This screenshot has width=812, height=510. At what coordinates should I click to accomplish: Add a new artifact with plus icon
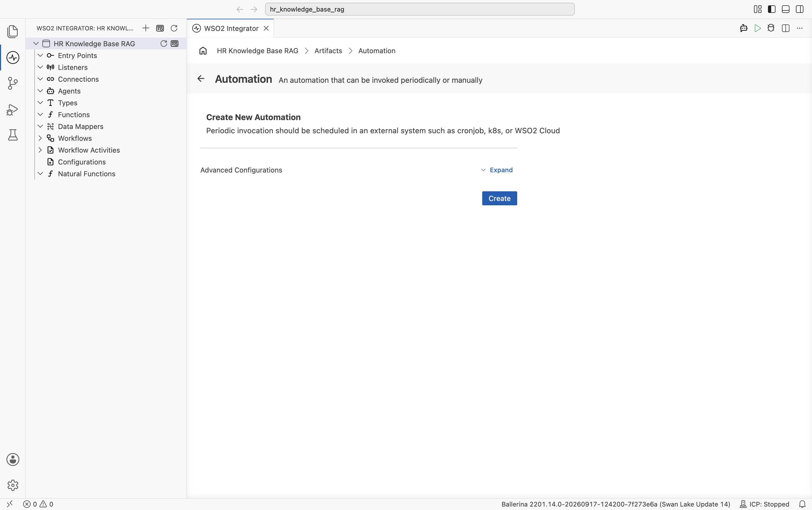(x=146, y=28)
